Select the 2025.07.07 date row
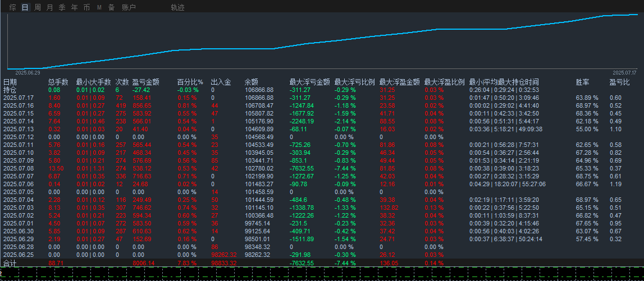The width and height of the screenshot is (644, 281). 18,176
